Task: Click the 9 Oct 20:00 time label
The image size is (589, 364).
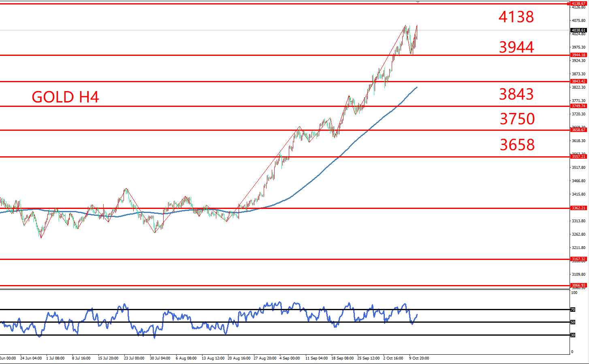Action: [x=419, y=358]
